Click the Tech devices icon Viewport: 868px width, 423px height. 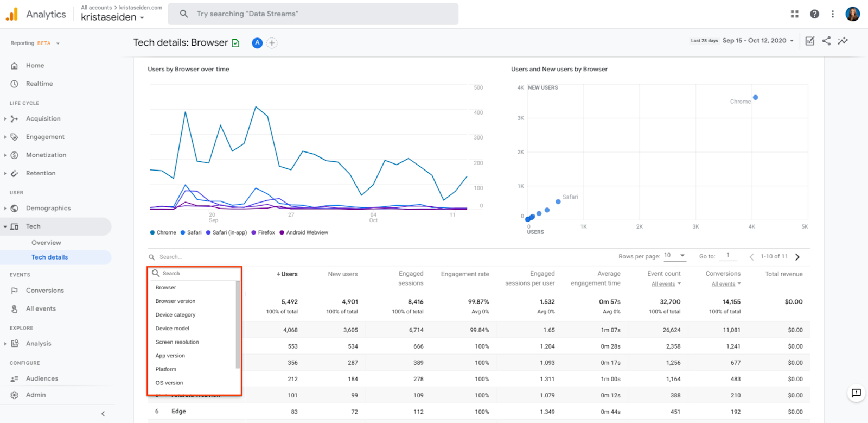[x=15, y=226]
